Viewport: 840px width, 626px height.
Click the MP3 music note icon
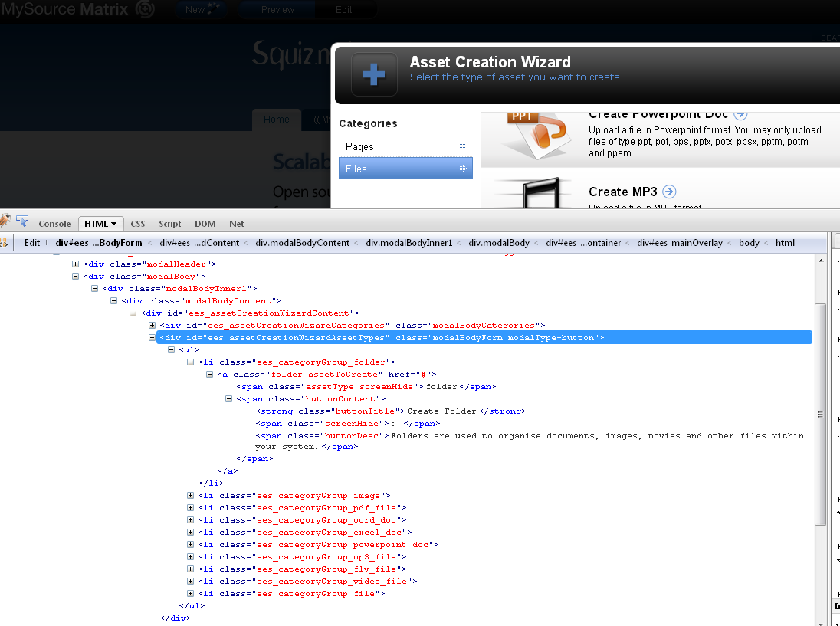tap(530, 195)
